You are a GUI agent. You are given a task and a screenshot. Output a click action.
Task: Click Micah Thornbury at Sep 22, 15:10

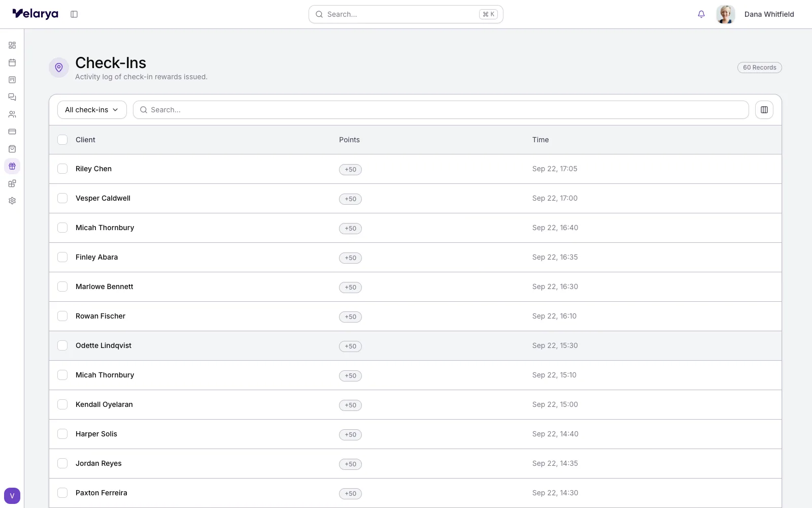click(x=105, y=375)
